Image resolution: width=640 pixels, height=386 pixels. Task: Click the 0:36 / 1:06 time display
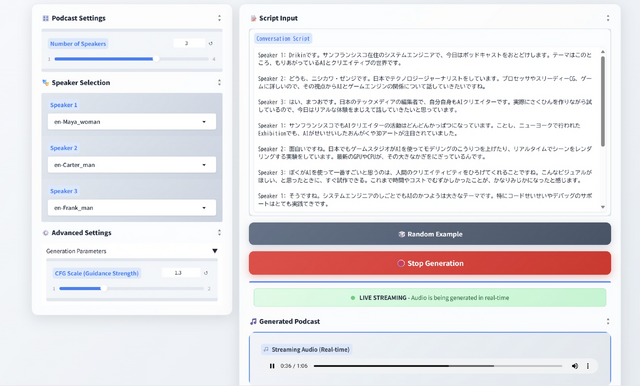click(x=294, y=366)
